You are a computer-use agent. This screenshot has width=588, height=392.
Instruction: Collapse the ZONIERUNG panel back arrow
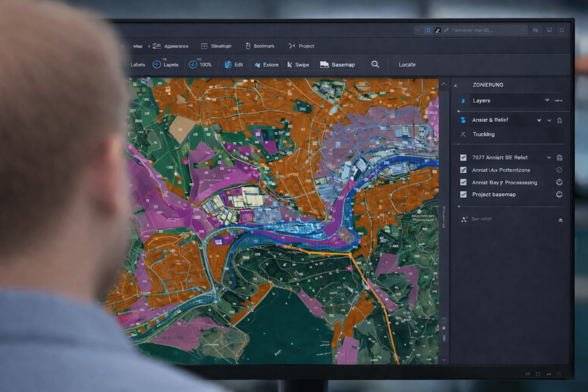[x=456, y=85]
